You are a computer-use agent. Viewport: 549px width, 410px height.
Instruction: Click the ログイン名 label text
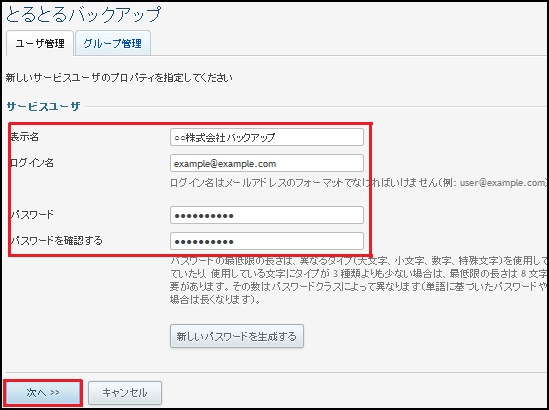pos(32,163)
